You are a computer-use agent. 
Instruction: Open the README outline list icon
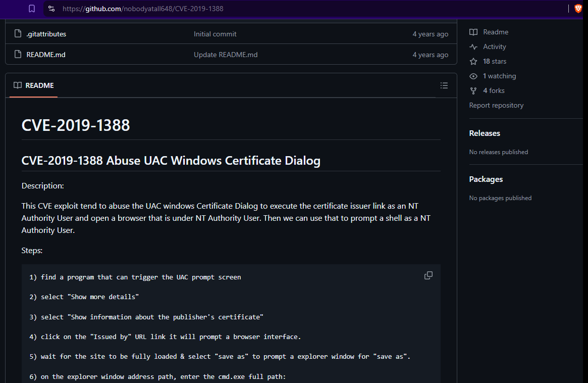pos(444,85)
